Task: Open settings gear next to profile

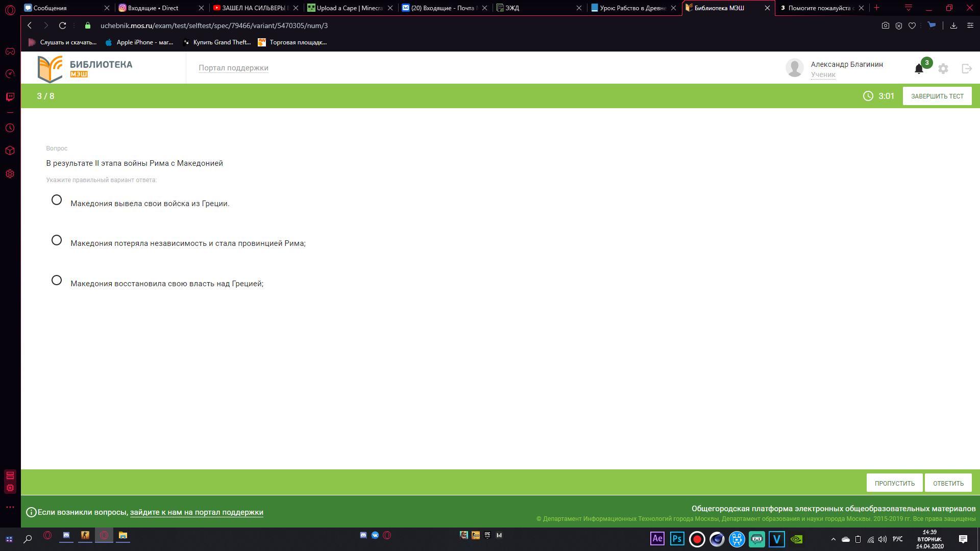Action: pyautogui.click(x=943, y=68)
